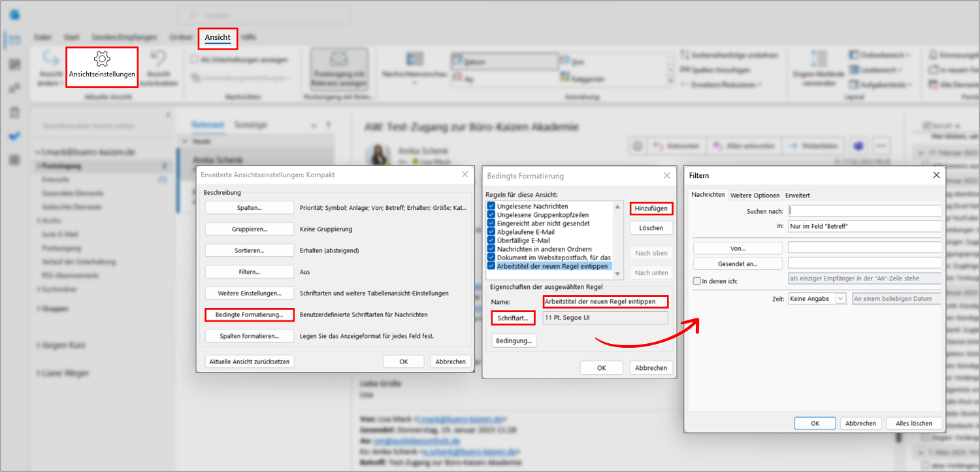Open the 'Nur im Feld Betreff' dropdown
Viewport: 980px width, 472px height.
(x=864, y=226)
